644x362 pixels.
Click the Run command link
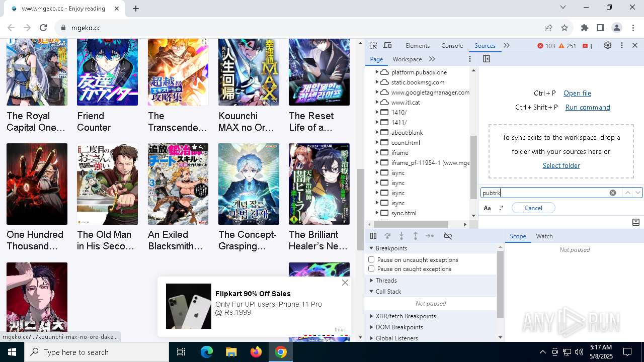pos(588,107)
